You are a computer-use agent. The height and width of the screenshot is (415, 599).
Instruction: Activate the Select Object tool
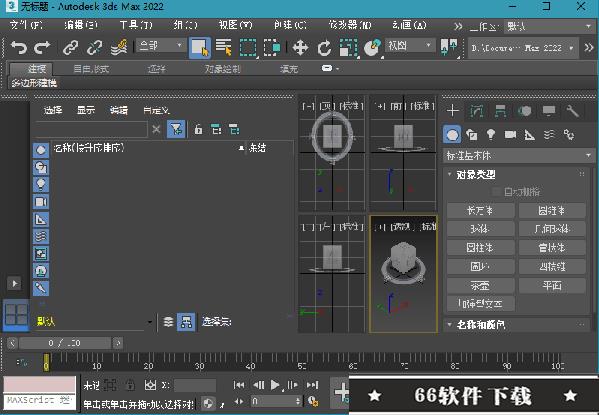200,48
